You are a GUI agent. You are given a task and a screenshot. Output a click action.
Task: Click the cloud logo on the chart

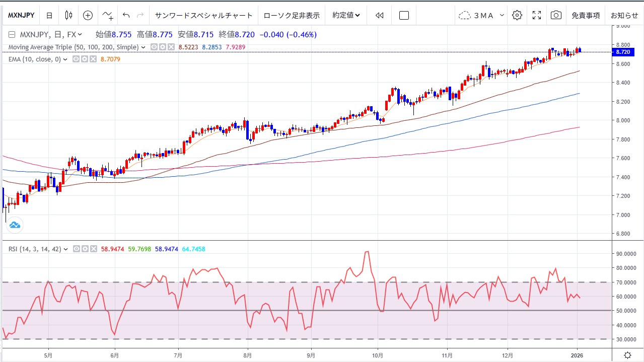pos(14,225)
